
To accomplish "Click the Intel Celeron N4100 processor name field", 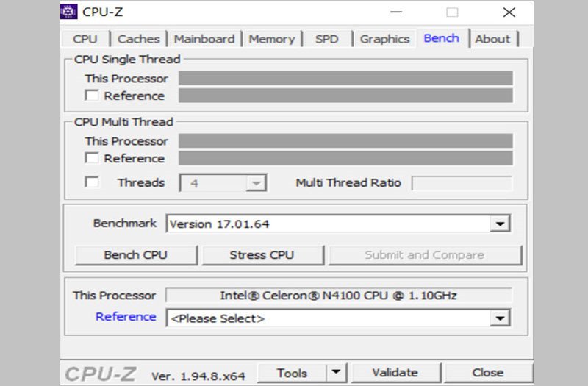I will [339, 296].
